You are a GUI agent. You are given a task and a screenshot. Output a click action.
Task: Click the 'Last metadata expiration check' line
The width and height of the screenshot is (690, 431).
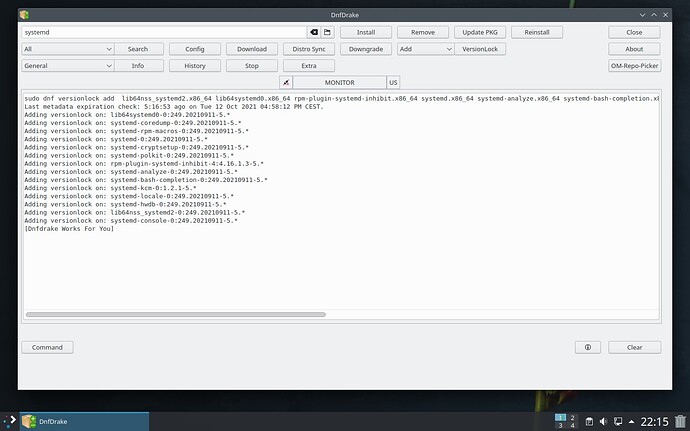(174, 107)
